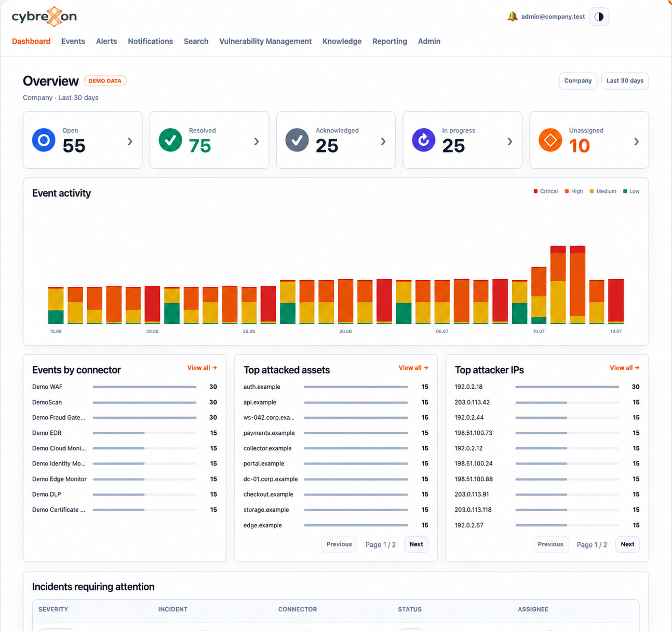Image resolution: width=672 pixels, height=631 pixels.
Task: Open the Reporting tab
Action: click(389, 42)
